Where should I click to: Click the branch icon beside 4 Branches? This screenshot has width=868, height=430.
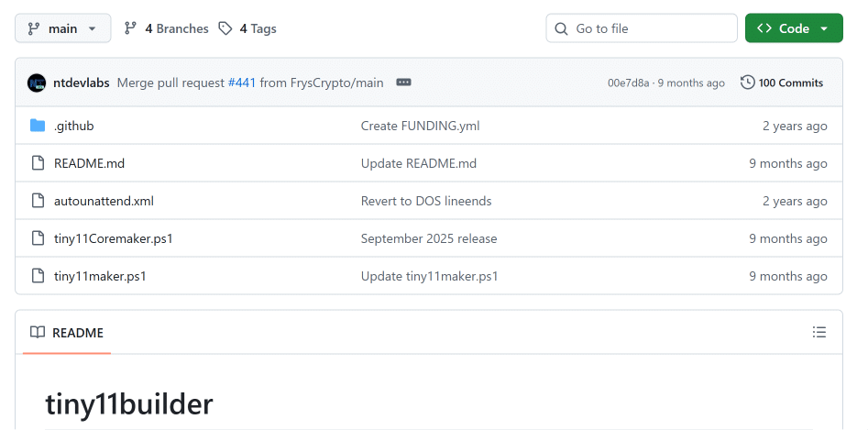click(x=130, y=28)
